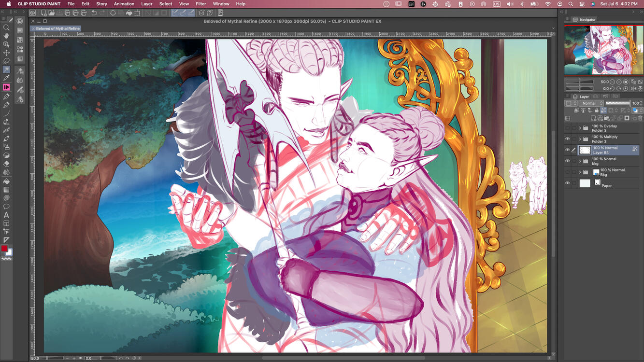Viewport: 644px width, 362px height.
Task: Select Layer 84 in layer list
Action: point(609,150)
